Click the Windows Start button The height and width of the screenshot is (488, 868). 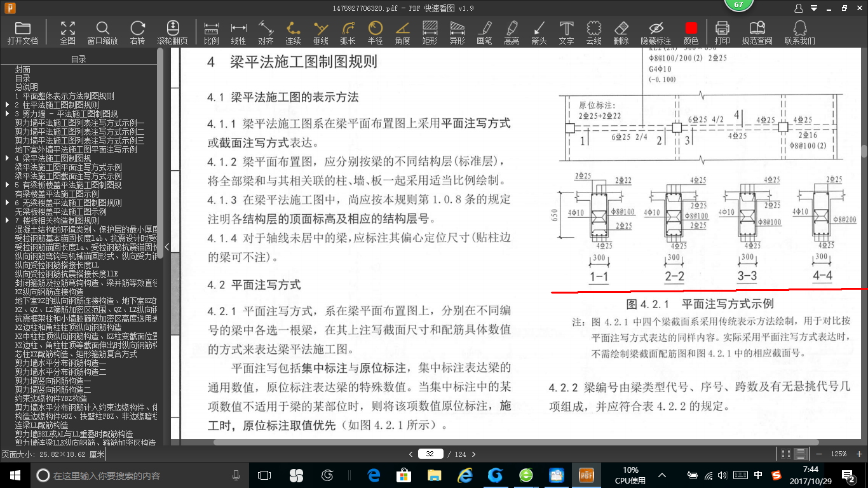[x=15, y=475]
